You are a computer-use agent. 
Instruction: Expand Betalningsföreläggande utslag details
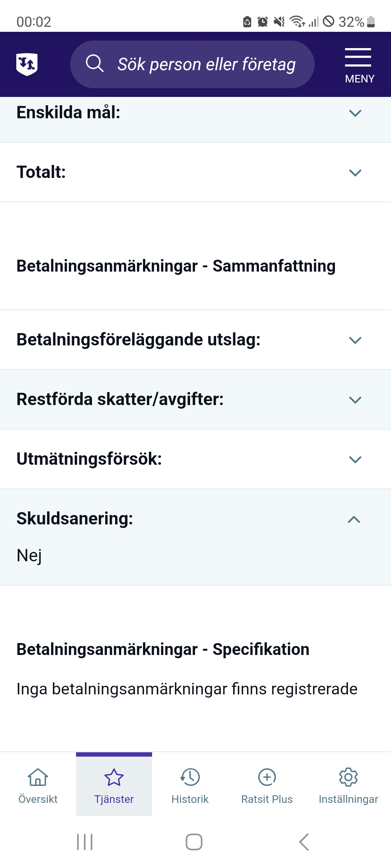355,340
